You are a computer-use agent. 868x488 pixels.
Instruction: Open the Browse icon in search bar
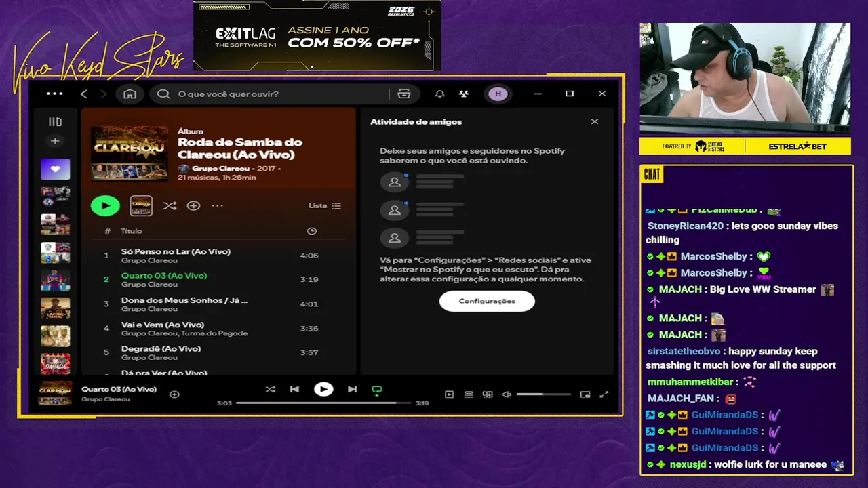click(x=404, y=94)
